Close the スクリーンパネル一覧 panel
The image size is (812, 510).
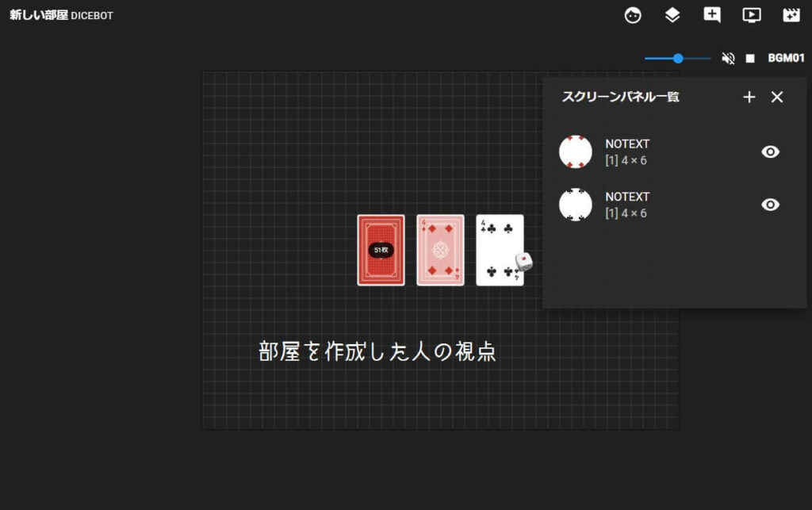[777, 97]
